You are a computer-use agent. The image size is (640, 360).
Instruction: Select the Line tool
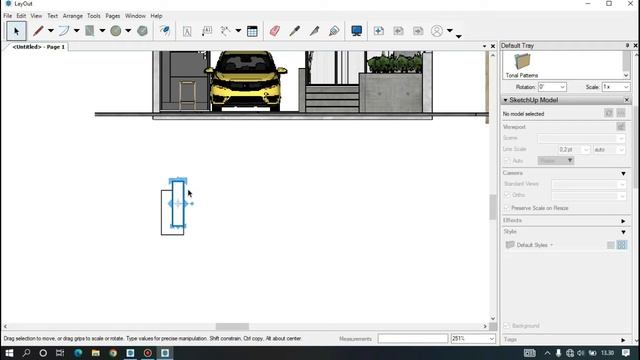click(38, 31)
